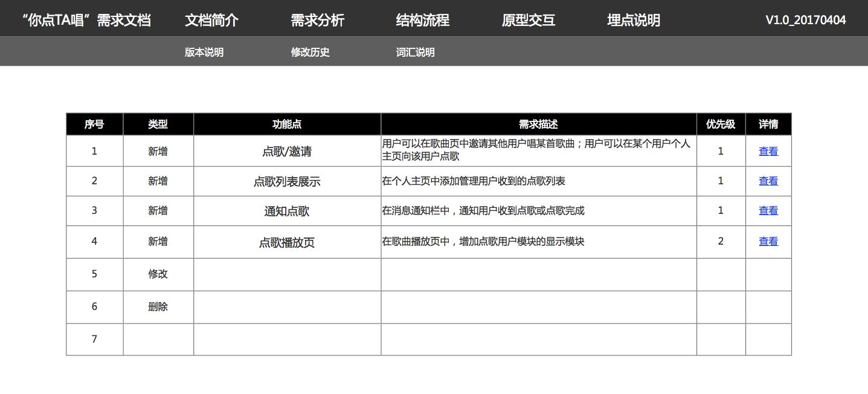
Task: Select the 词汇说明 submenu item
Action: (x=415, y=52)
